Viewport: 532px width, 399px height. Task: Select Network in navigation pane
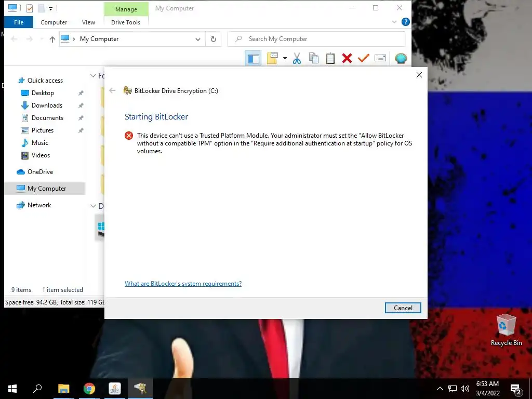(39, 205)
